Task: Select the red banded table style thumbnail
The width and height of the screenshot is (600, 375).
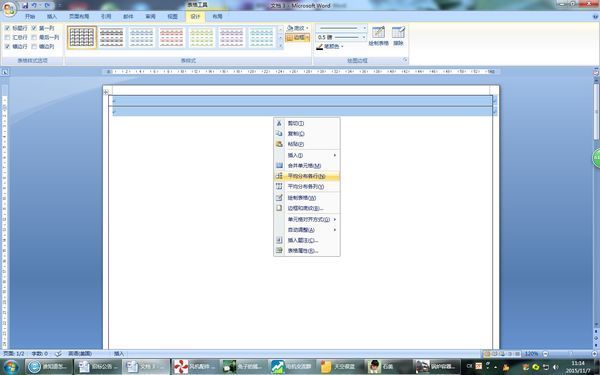Action: [171, 38]
